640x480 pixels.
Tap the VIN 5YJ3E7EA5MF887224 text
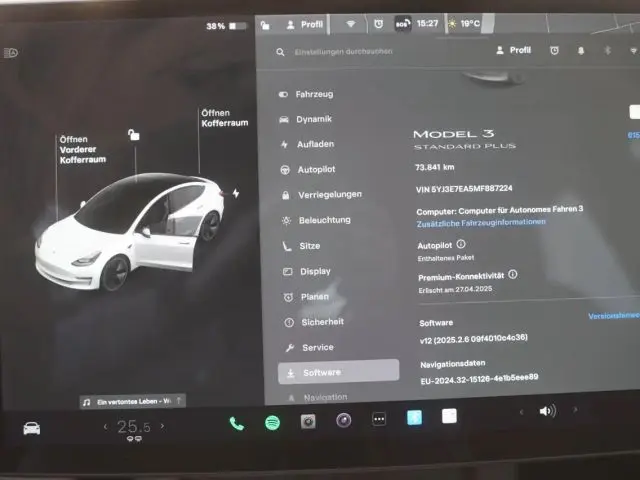pos(464,189)
